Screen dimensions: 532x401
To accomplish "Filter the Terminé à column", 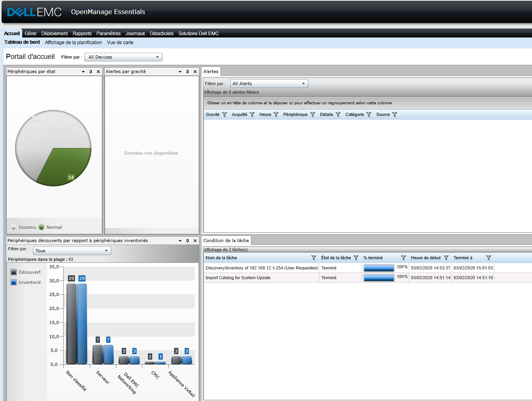I will (x=489, y=258).
